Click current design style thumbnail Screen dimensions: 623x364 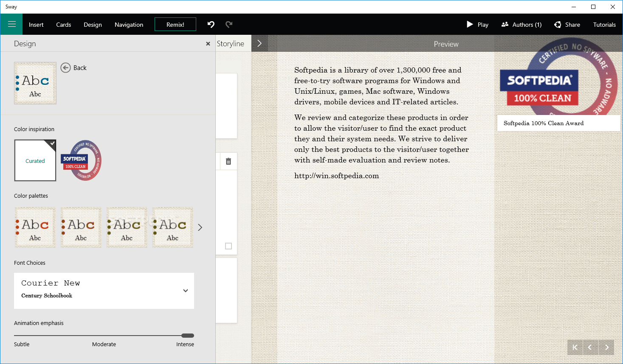[35, 83]
